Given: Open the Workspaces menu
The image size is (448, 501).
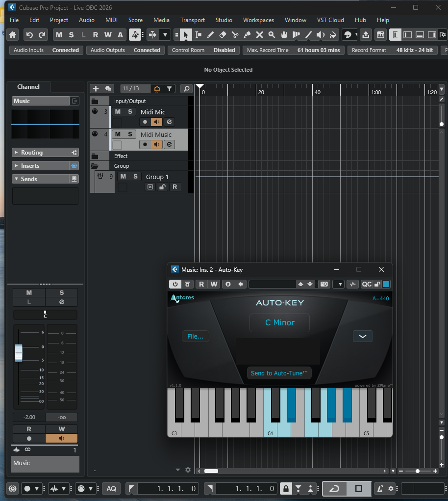Looking at the screenshot, I should [x=258, y=20].
